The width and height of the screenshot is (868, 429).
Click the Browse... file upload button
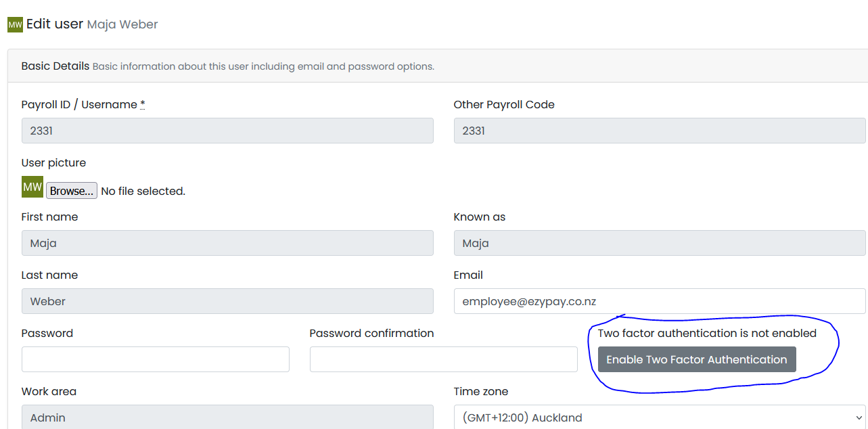[x=72, y=191]
